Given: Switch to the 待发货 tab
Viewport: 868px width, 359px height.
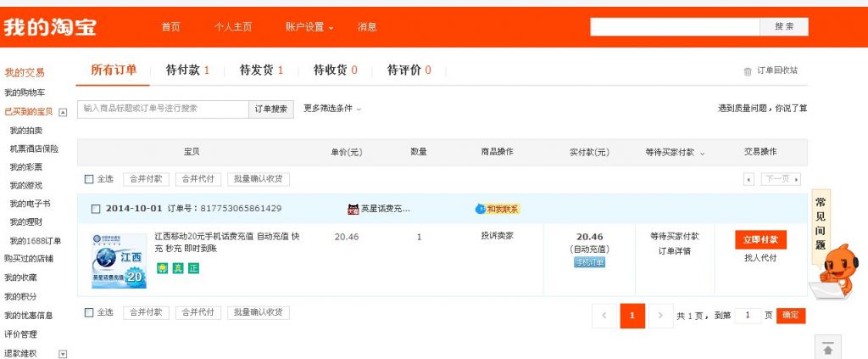Looking at the screenshot, I should tap(261, 70).
